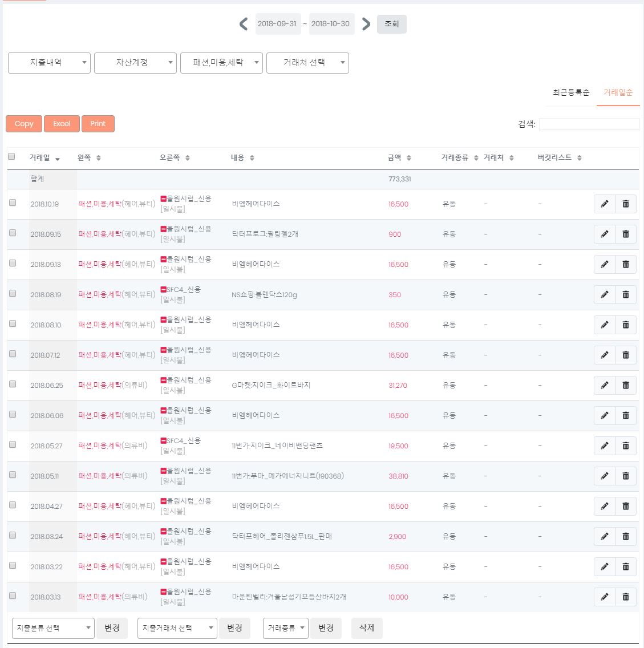Viewport: 644px width, 648px height.
Task: Toggle the select-all checkbox in header
Action: [x=11, y=157]
